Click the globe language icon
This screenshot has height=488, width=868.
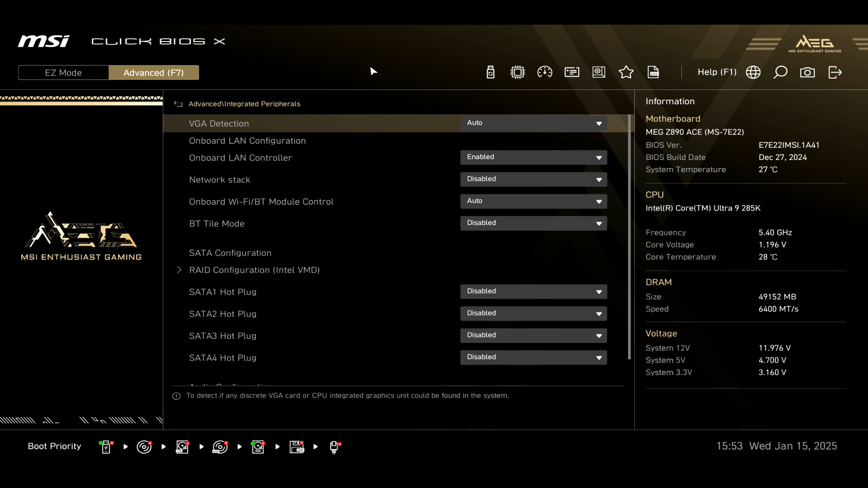coord(753,72)
